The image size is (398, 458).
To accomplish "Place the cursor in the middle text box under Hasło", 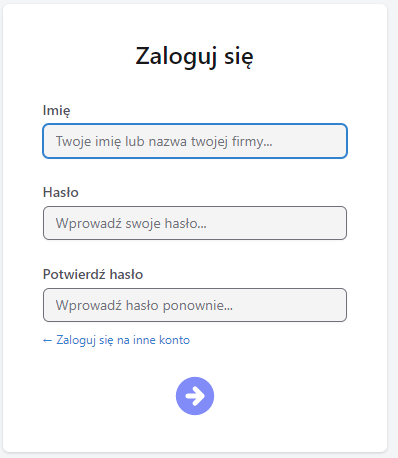I will [195, 223].
